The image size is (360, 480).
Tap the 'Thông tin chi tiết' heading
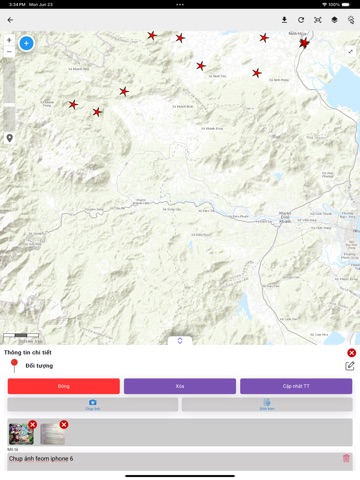pos(28,352)
